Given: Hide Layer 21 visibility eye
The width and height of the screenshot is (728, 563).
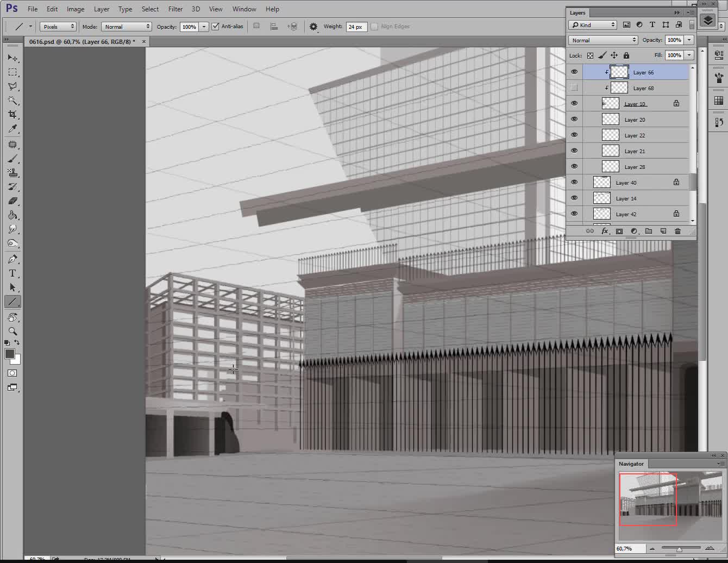Looking at the screenshot, I should click(574, 151).
